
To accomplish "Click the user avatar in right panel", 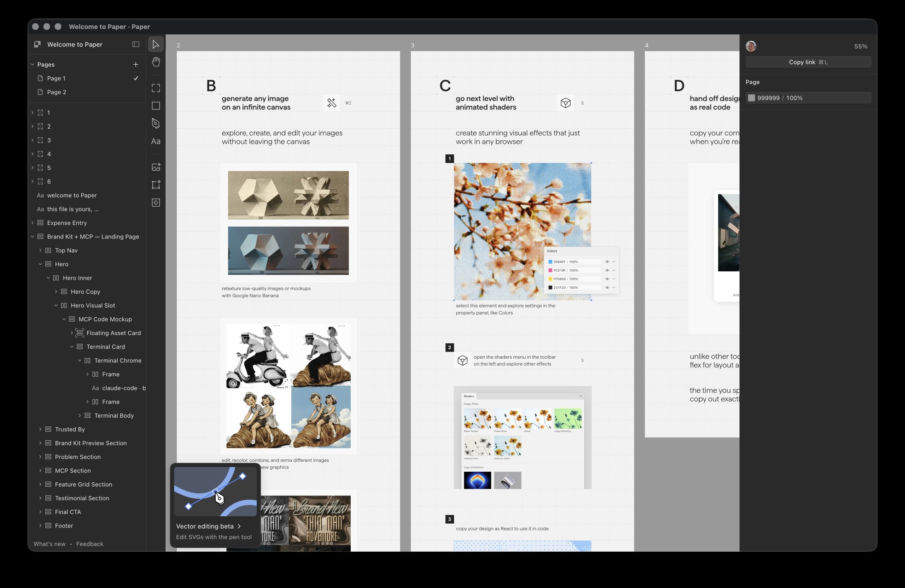I will point(751,46).
